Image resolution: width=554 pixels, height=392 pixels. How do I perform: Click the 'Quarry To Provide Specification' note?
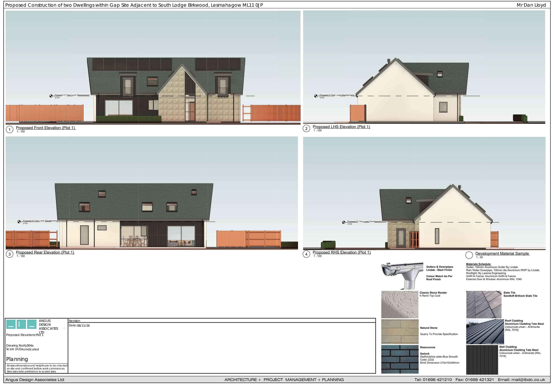pyautogui.click(x=439, y=334)
